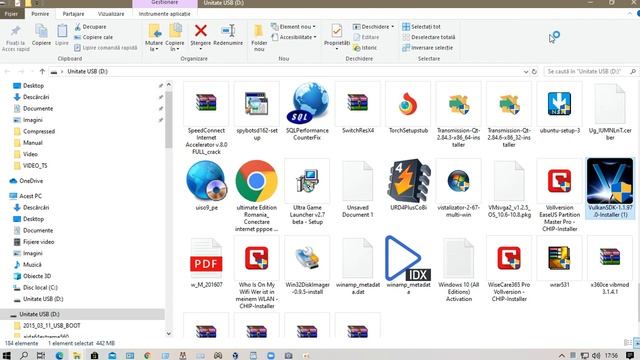Select the Win32DiskImager-0.9.5-install icon
This screenshot has height=360, width=640.
307,259
